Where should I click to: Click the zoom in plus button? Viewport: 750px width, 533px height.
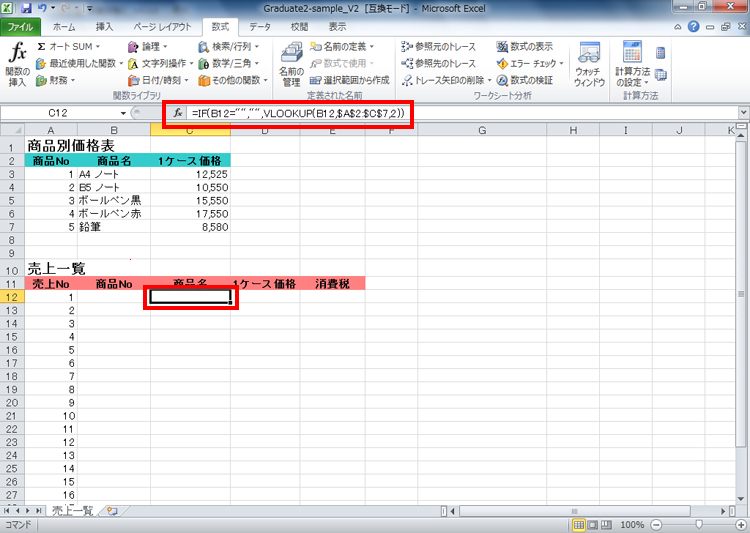pos(740,525)
